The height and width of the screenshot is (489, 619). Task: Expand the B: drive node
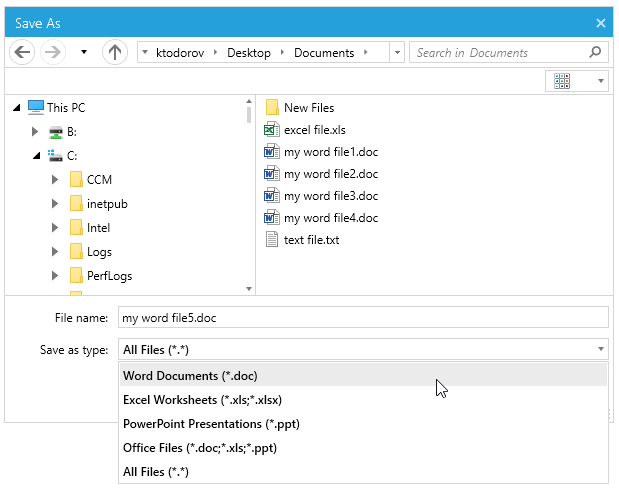point(35,132)
